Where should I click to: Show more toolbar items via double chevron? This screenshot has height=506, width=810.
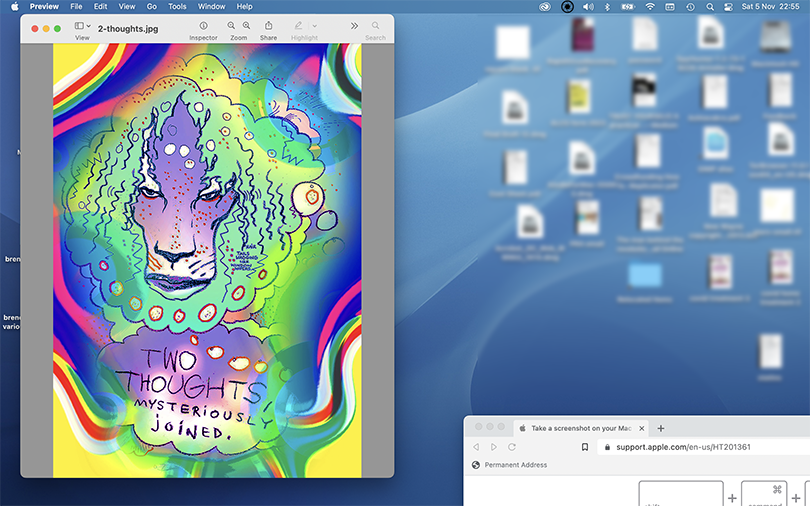click(x=354, y=26)
